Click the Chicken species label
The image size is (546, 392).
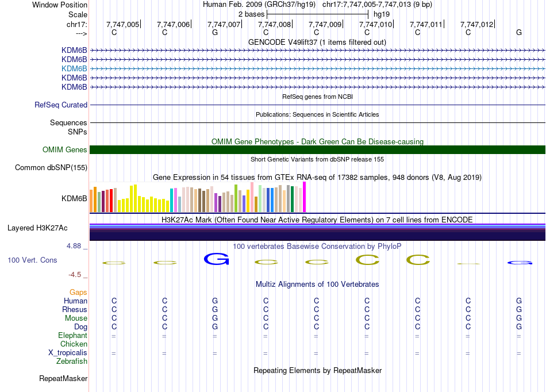pos(74,344)
